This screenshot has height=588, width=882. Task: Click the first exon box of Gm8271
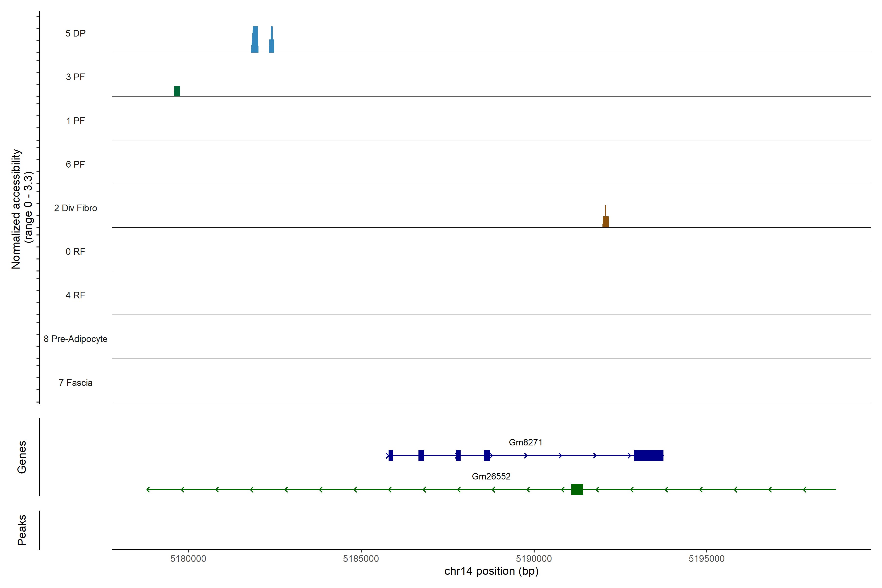pyautogui.click(x=390, y=455)
